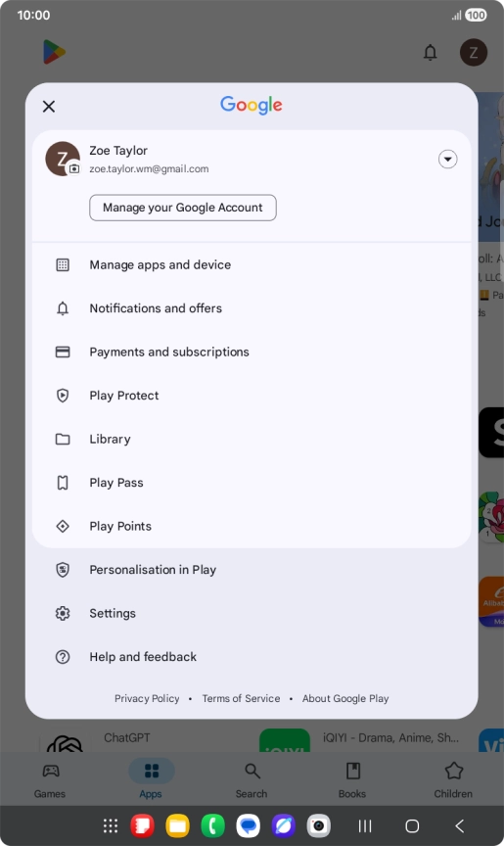This screenshot has height=846, width=504.
Task: Tap the apps grid icon beside Manage apps
Action: pos(63,265)
